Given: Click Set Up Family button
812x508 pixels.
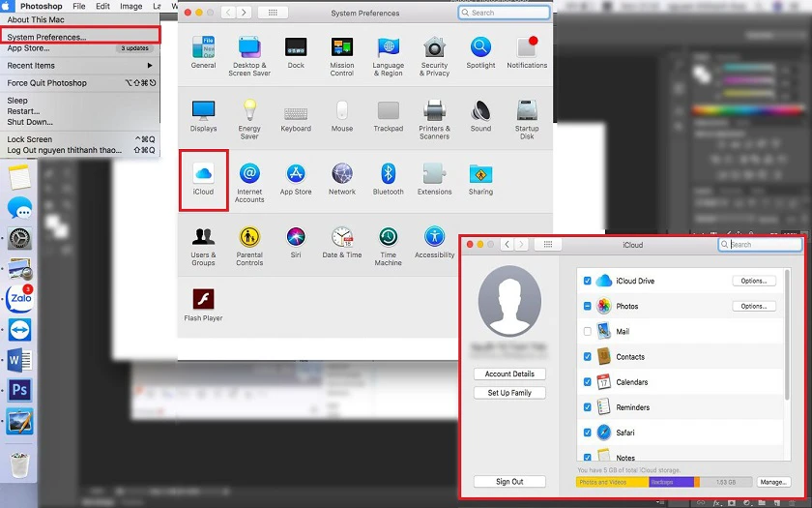Looking at the screenshot, I should pyautogui.click(x=509, y=393).
